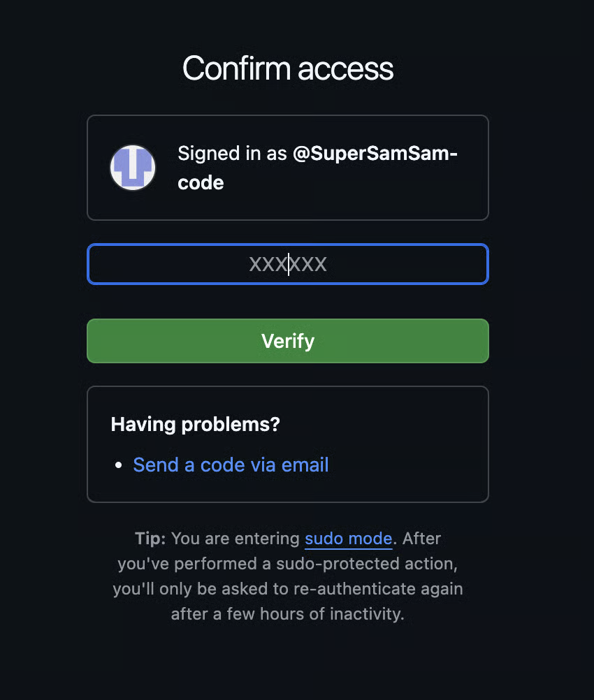Screen dimensions: 594x700
Task: Follow the sudo mode link
Action: 348,539
